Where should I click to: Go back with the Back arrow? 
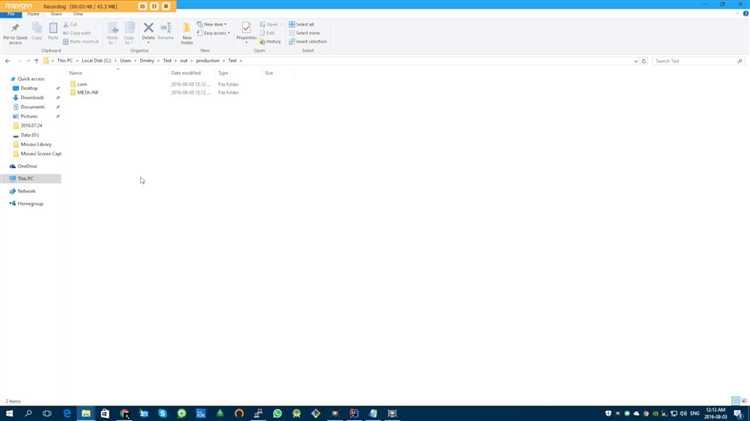click(8, 61)
